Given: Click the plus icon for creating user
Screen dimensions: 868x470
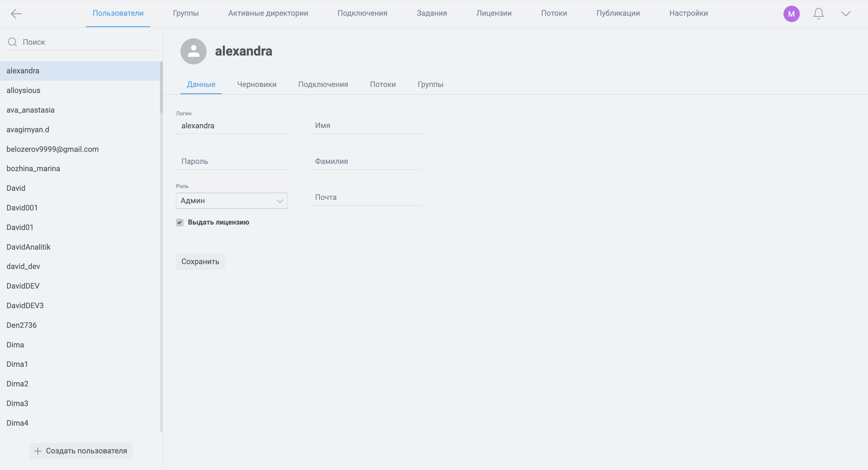Looking at the screenshot, I should point(38,451).
